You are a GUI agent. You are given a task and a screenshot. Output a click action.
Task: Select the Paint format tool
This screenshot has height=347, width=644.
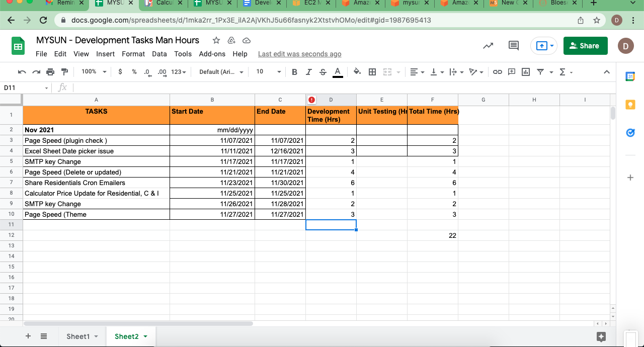(64, 72)
